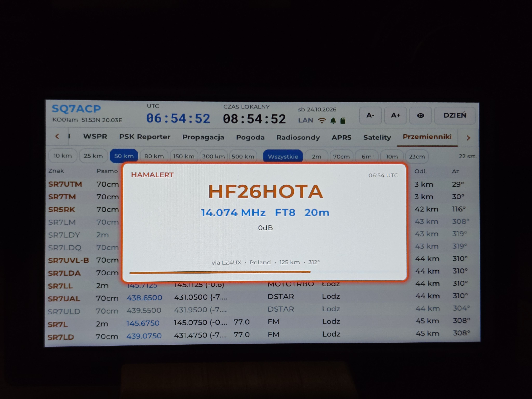Screen dimensions: 532x399
Task: Select the 50 km range filter
Action: coord(124,156)
